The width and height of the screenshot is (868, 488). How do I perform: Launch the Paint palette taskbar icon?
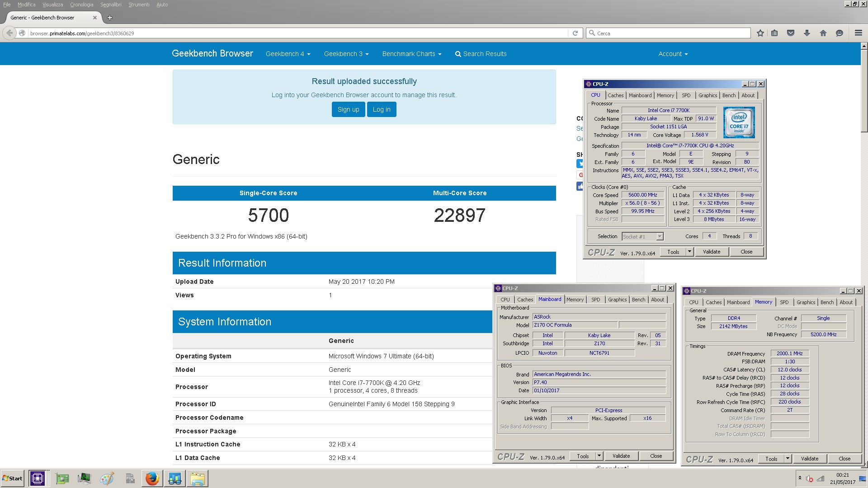[107, 479]
